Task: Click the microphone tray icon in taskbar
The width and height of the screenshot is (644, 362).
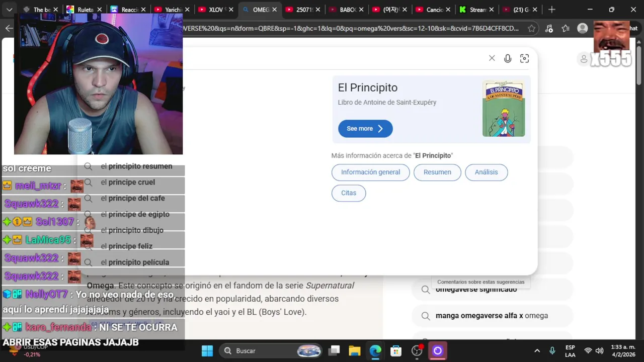Action: click(x=552, y=350)
